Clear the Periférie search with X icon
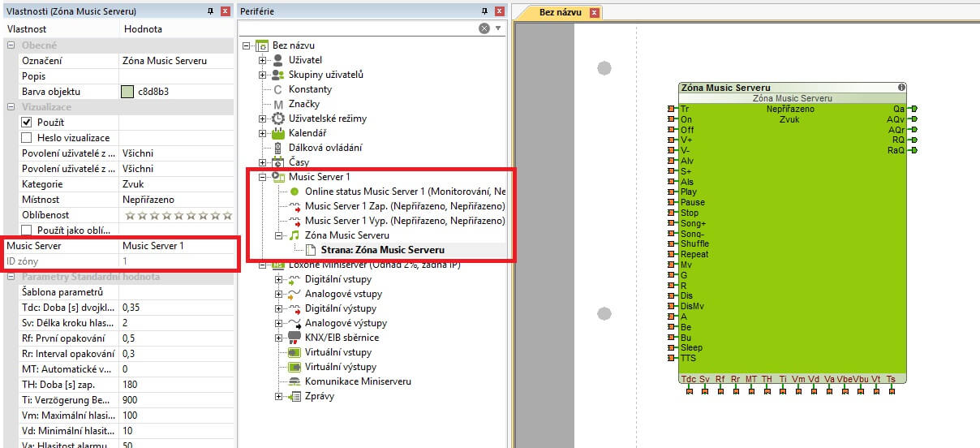Screen dimensions: 980x448 pos(484,28)
